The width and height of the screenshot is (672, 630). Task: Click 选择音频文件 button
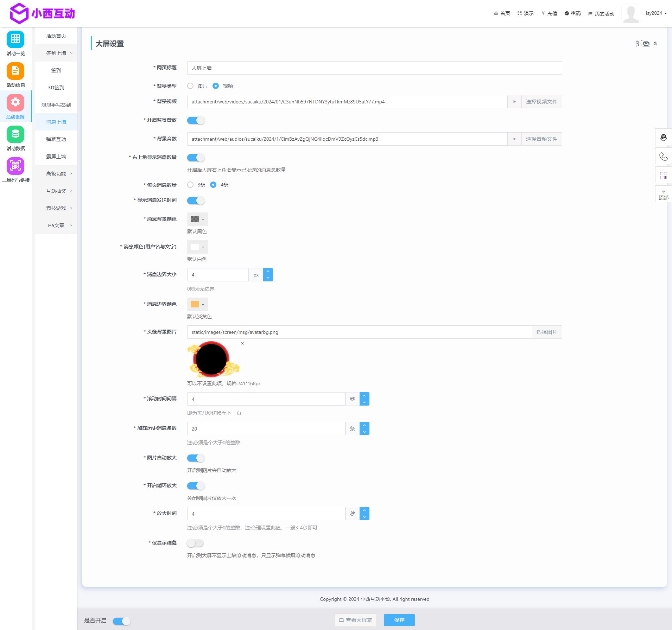(541, 139)
